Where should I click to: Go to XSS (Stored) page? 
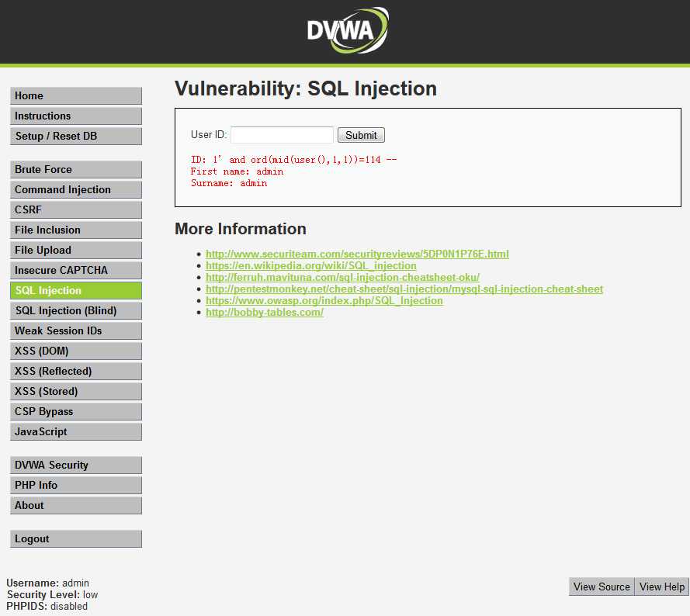[76, 392]
